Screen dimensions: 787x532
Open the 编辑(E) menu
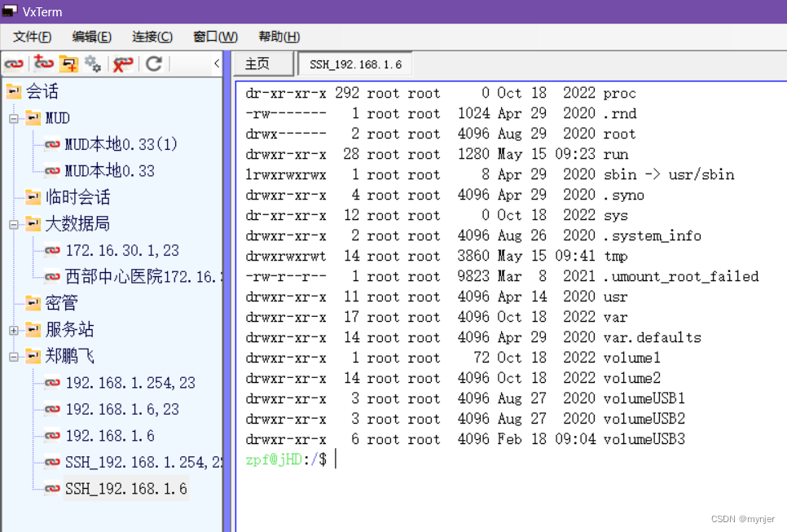coord(92,37)
